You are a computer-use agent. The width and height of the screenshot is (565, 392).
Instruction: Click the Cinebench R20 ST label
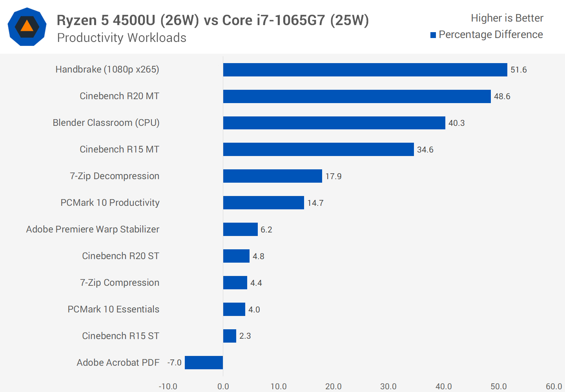120,256
